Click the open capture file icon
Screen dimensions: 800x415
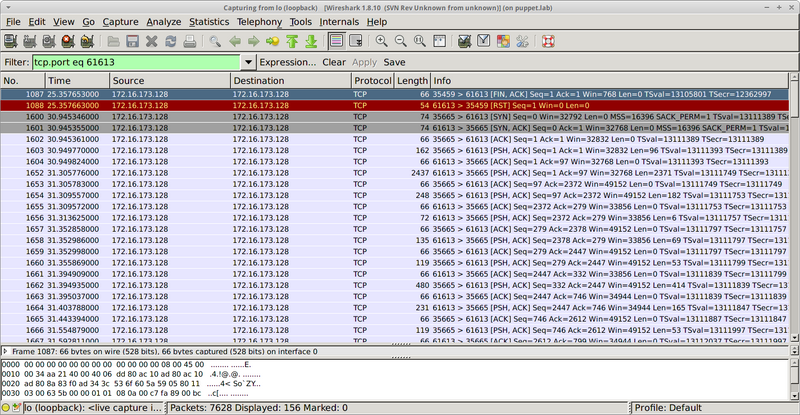tap(113, 41)
